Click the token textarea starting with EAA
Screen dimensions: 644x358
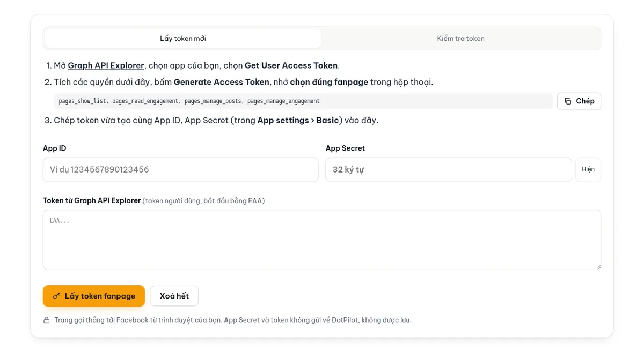coord(322,240)
